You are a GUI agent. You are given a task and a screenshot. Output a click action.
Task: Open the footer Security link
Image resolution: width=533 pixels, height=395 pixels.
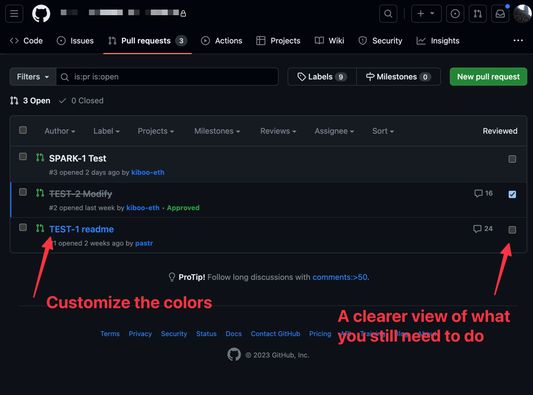pos(174,334)
